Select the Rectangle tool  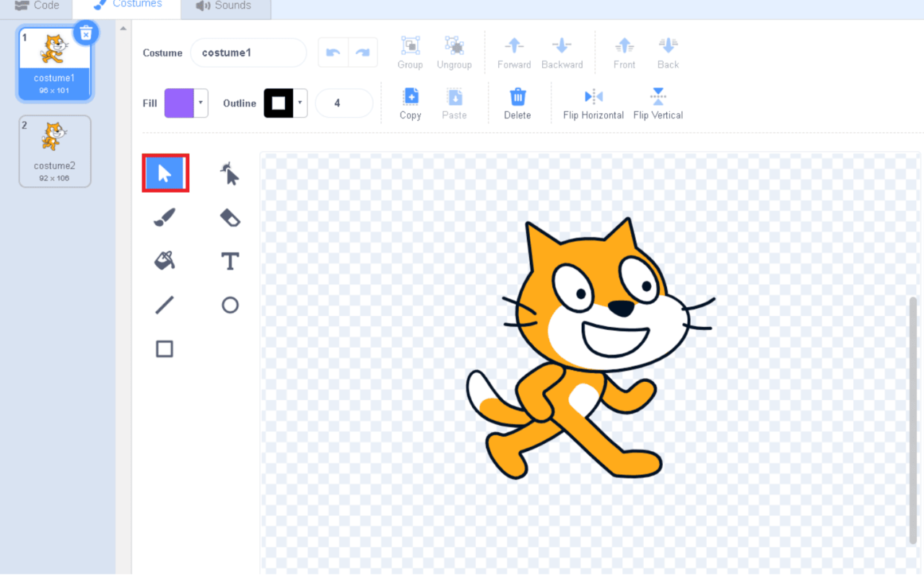point(165,349)
